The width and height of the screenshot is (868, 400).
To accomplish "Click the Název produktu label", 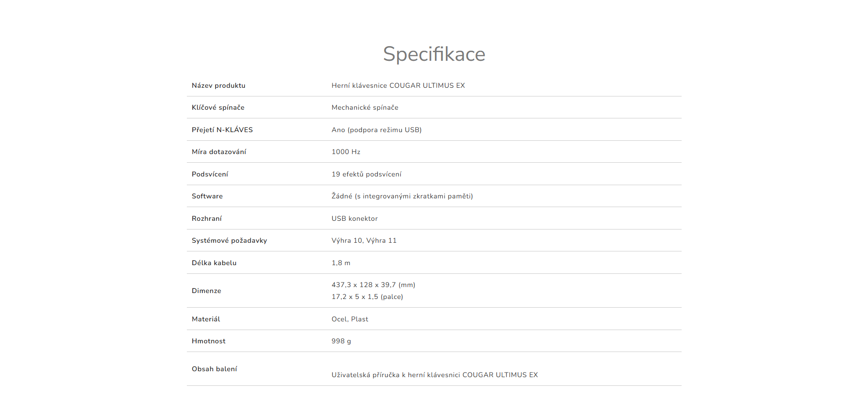I will point(218,85).
